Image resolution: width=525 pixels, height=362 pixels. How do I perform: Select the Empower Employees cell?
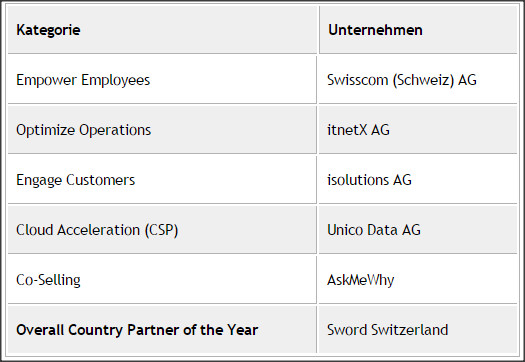[x=162, y=80]
